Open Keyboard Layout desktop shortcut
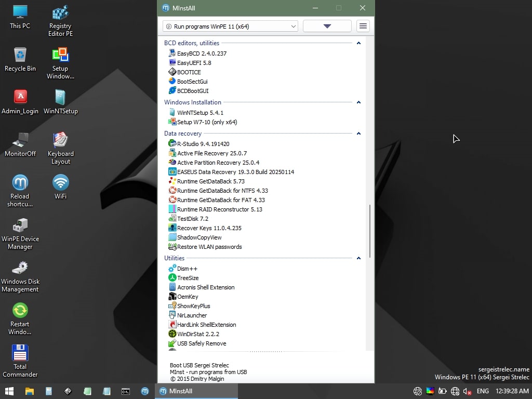The image size is (532, 399). pyautogui.click(x=60, y=149)
